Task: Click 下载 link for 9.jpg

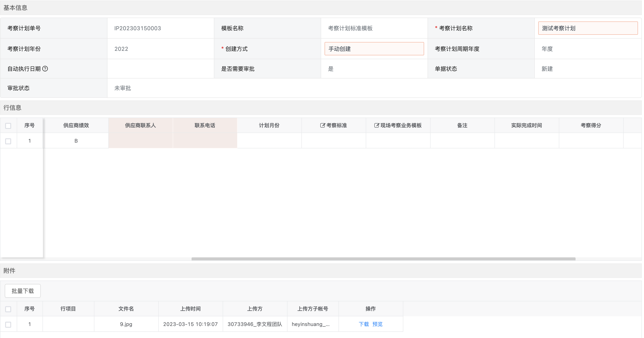Action: coord(363,324)
